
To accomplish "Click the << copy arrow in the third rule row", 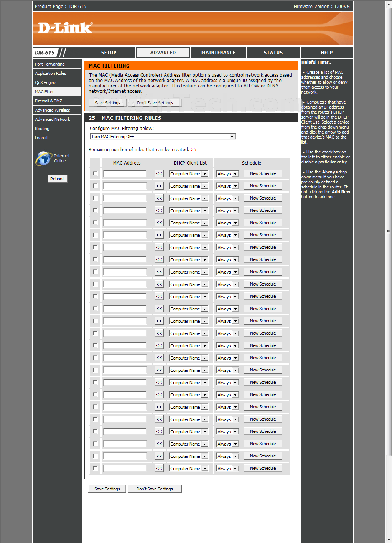I will click(x=159, y=198).
